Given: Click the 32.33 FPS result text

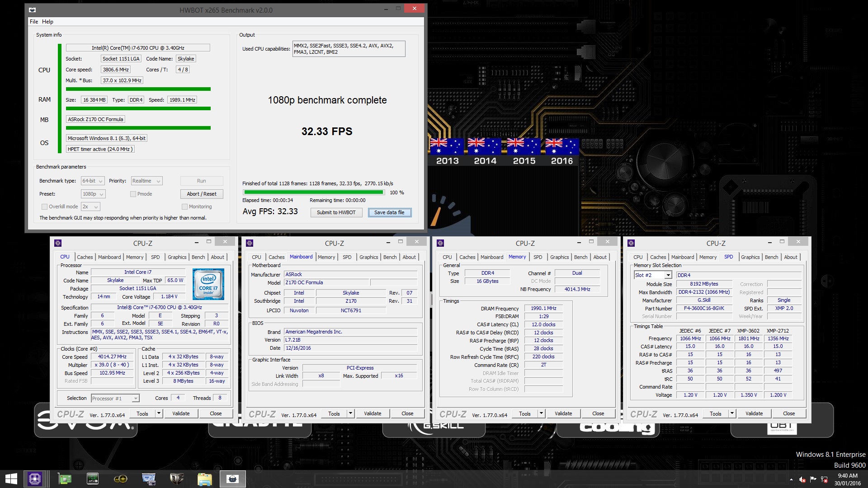Looking at the screenshot, I should (327, 131).
